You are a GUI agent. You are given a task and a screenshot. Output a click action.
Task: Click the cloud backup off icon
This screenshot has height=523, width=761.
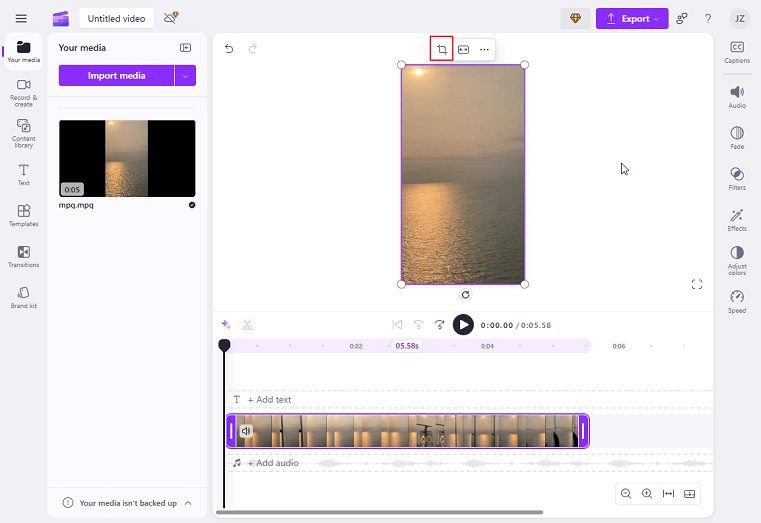171,18
